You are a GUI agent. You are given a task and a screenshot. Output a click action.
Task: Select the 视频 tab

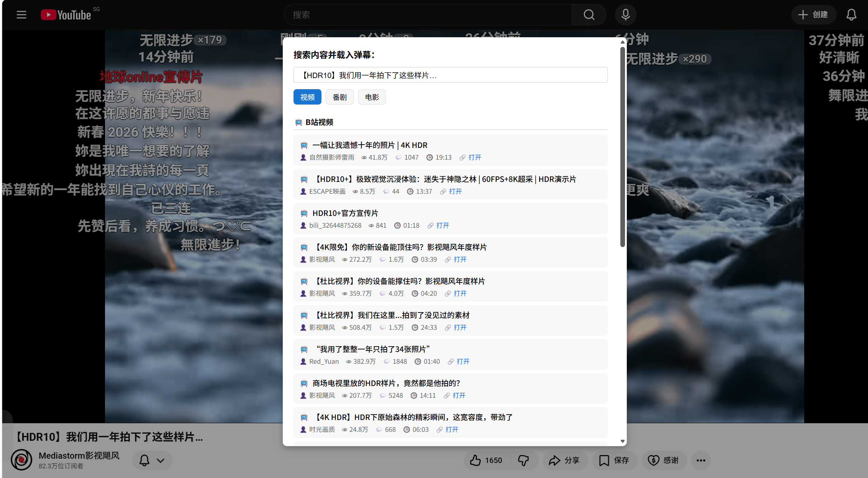(307, 97)
